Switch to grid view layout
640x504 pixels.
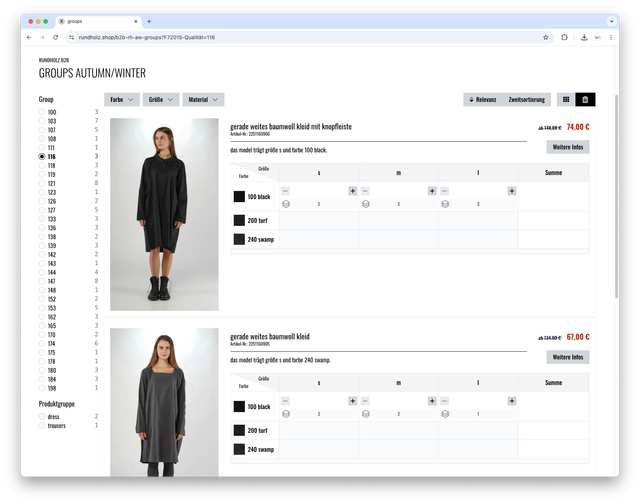566,100
